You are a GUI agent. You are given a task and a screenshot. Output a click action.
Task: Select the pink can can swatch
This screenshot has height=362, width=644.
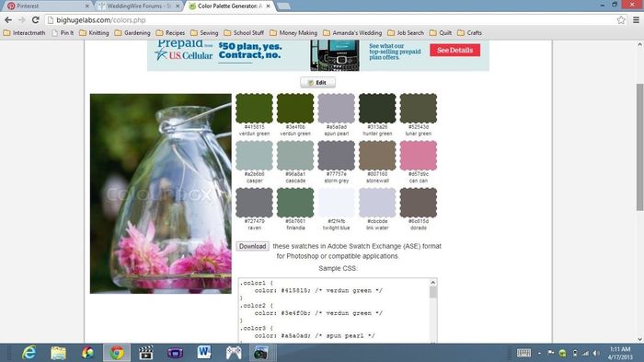(419, 156)
